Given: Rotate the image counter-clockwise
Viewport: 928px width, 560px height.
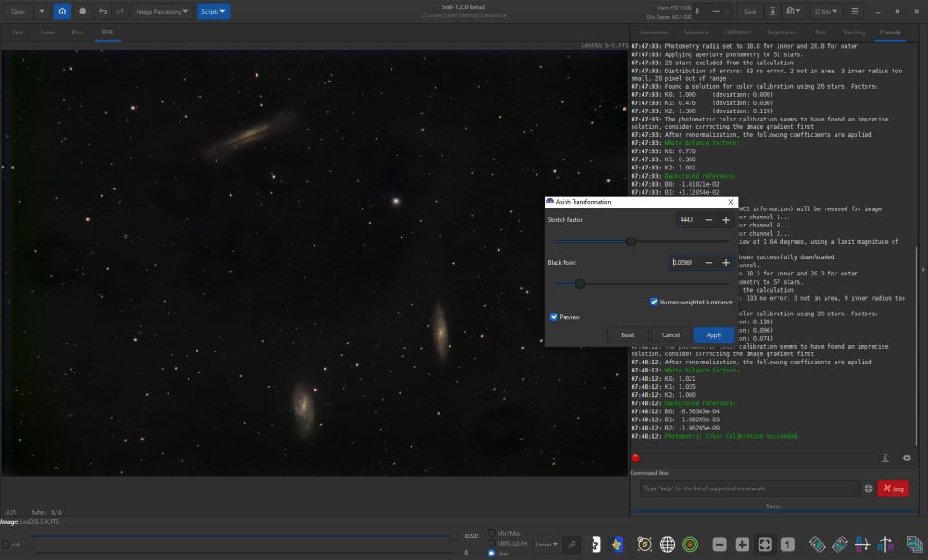Looking at the screenshot, I should [x=817, y=544].
